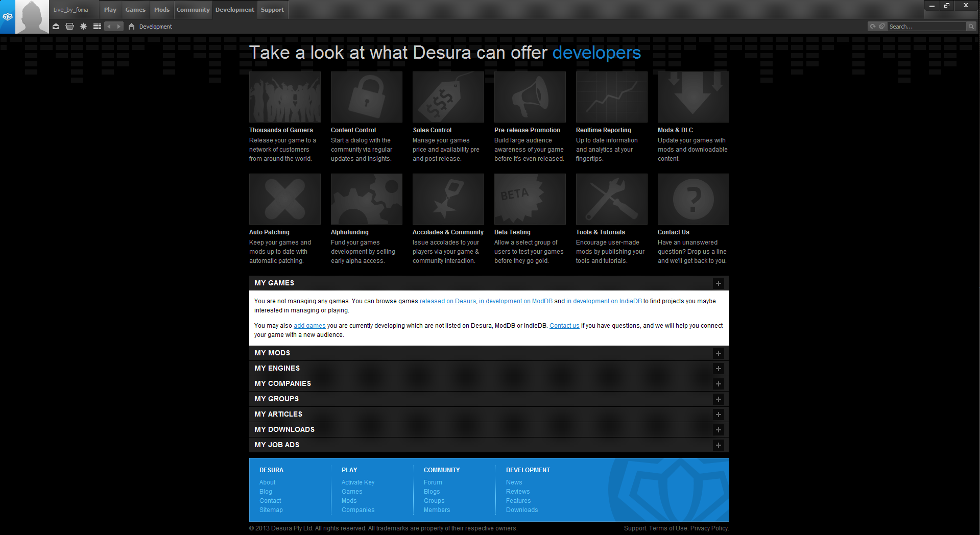Refresh the page with reload icon

[873, 27]
